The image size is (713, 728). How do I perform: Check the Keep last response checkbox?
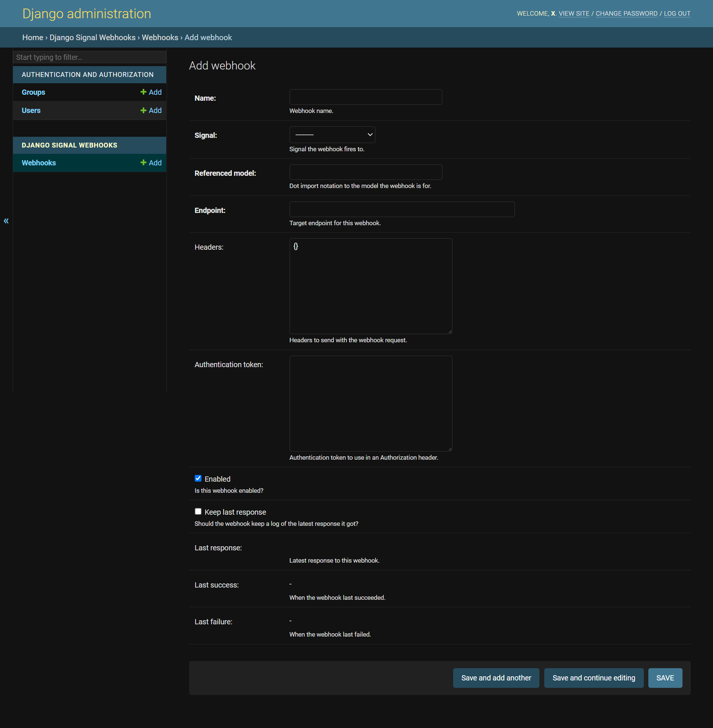pos(198,511)
